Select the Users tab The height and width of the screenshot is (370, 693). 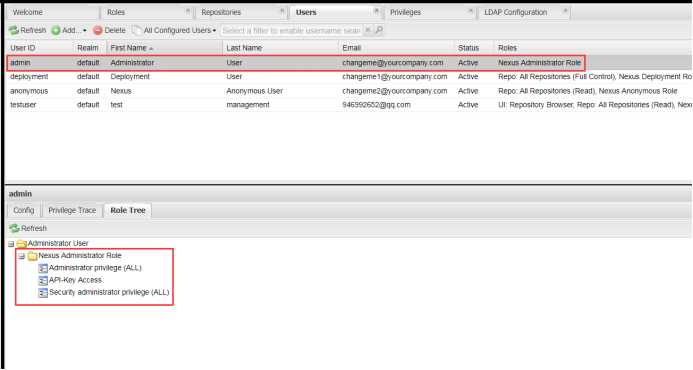pyautogui.click(x=306, y=12)
